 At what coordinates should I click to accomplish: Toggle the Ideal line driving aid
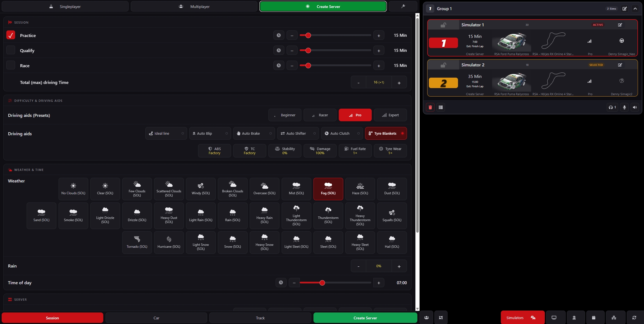pos(166,134)
